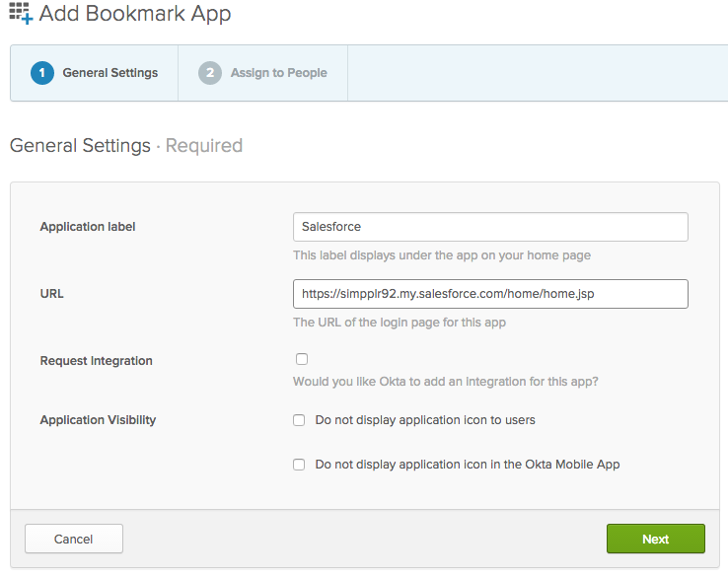Click the 'Request Integration' row label

pyautogui.click(x=96, y=361)
